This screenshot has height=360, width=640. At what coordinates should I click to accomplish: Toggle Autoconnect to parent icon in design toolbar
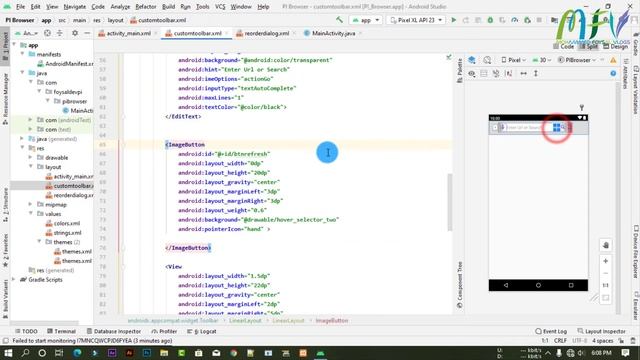(484, 73)
